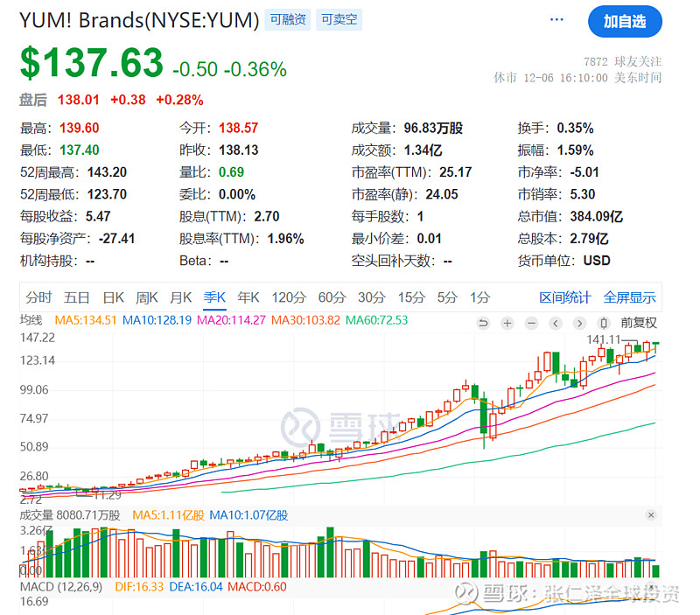
Task: Switch to the 五日 five-day tab
Action: (76, 297)
